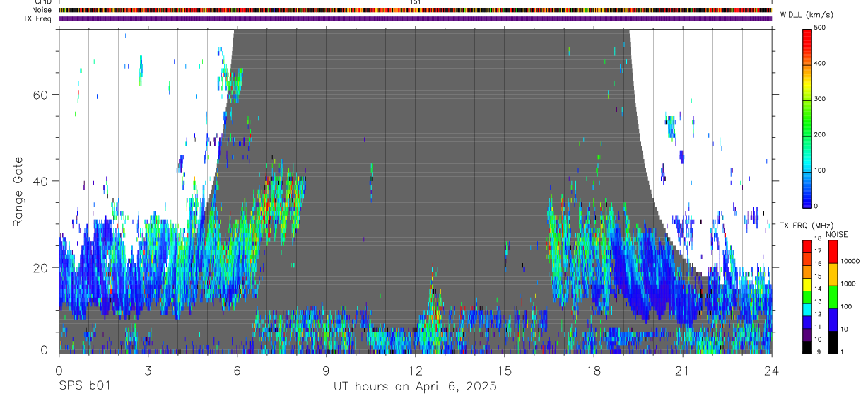Click the '12' hour tick on the UT axis

[415, 371]
